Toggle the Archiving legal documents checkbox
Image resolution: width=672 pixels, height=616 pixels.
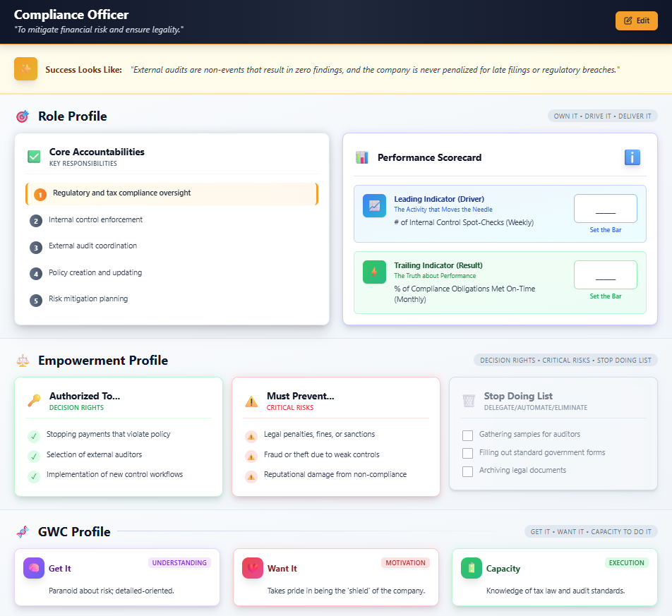click(467, 471)
